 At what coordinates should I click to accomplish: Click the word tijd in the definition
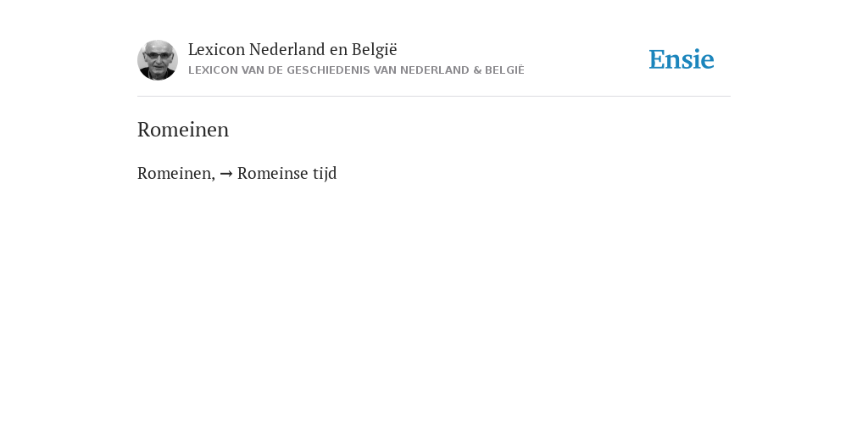(325, 174)
